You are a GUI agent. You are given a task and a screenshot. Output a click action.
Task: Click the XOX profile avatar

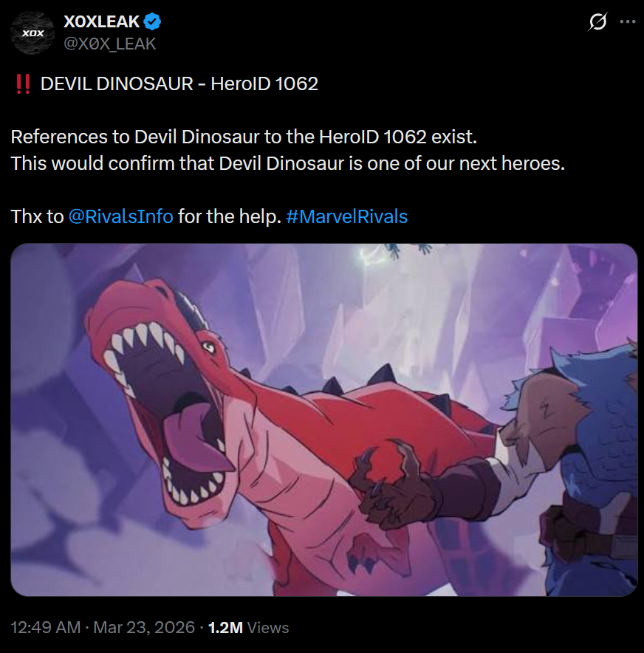pos(32,33)
